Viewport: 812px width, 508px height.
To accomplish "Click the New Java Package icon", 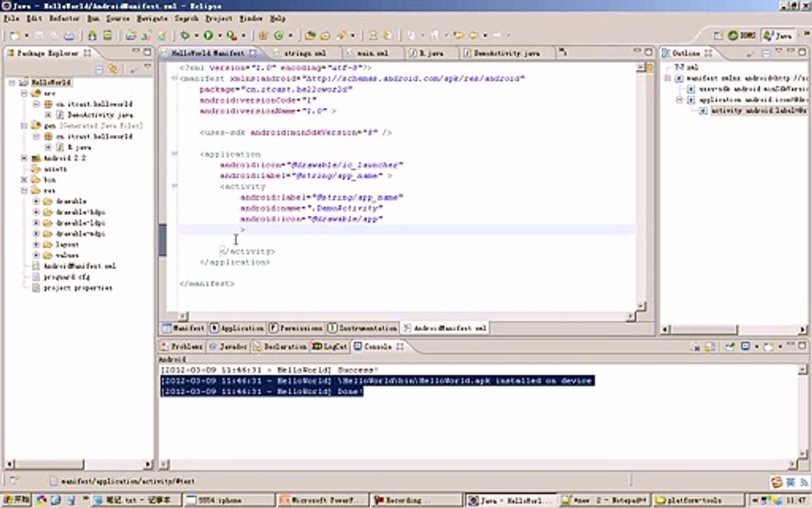I will pos(263,36).
